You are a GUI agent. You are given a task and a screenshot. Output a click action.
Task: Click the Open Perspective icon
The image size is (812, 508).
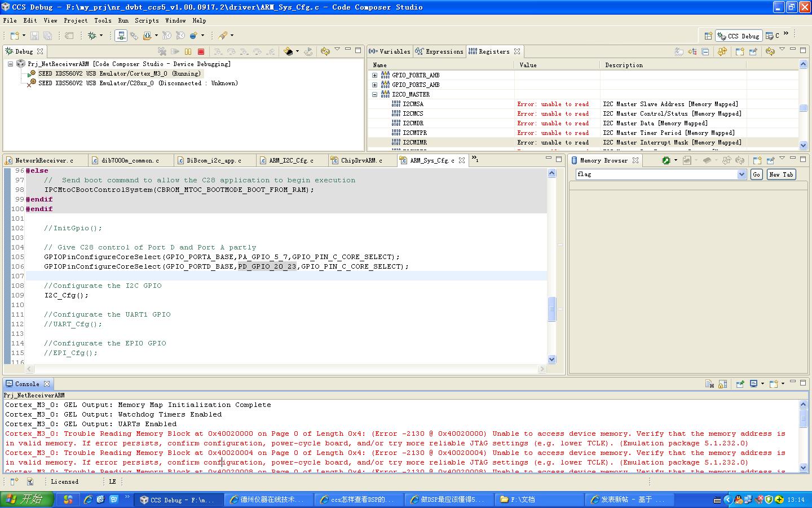pyautogui.click(x=708, y=36)
